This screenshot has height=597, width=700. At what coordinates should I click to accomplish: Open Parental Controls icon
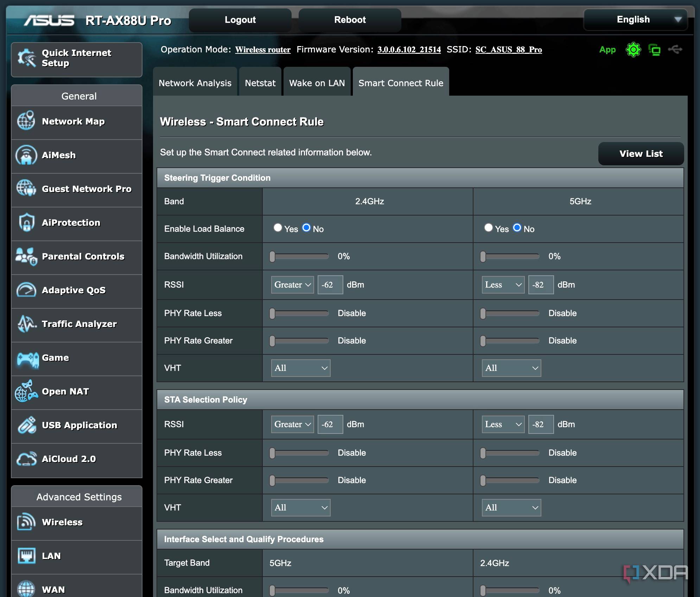(26, 256)
